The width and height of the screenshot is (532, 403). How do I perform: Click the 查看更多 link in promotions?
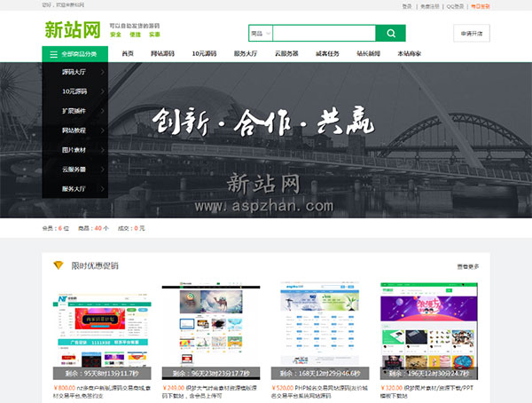[x=468, y=266]
